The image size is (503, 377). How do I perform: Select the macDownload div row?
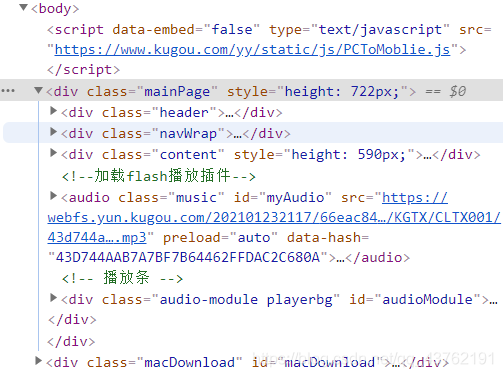(x=247, y=362)
